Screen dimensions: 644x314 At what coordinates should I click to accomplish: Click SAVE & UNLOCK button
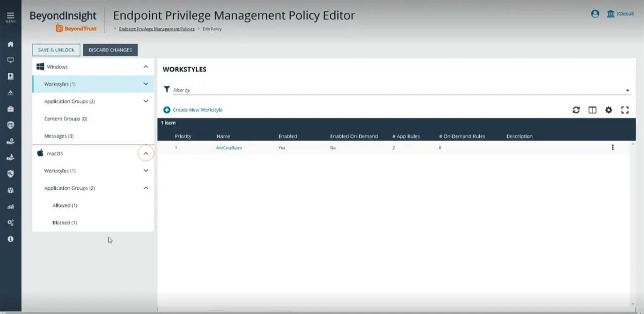click(56, 50)
